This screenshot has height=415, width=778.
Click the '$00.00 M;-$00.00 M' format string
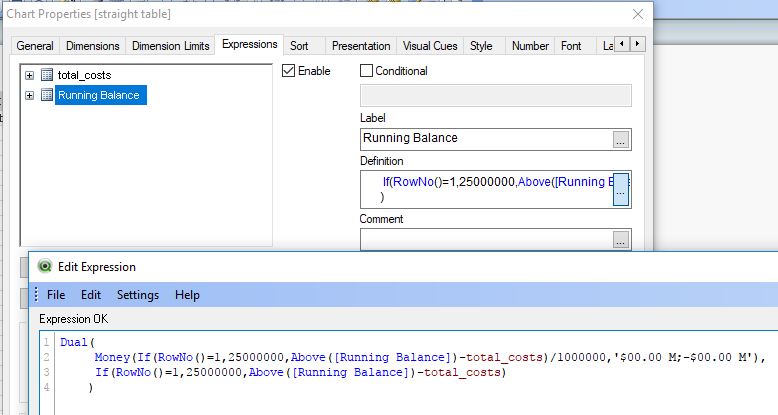[x=683, y=357]
